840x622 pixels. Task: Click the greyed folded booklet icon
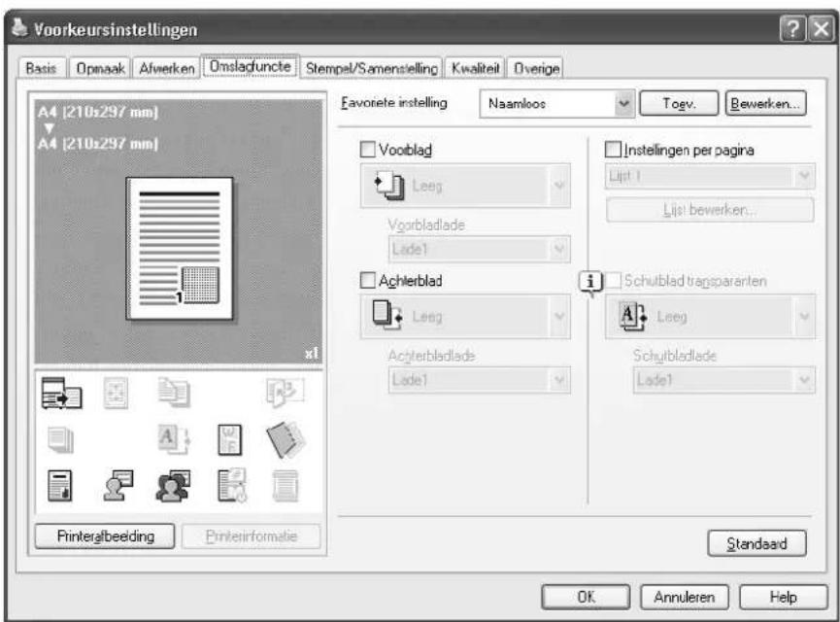[285, 392]
